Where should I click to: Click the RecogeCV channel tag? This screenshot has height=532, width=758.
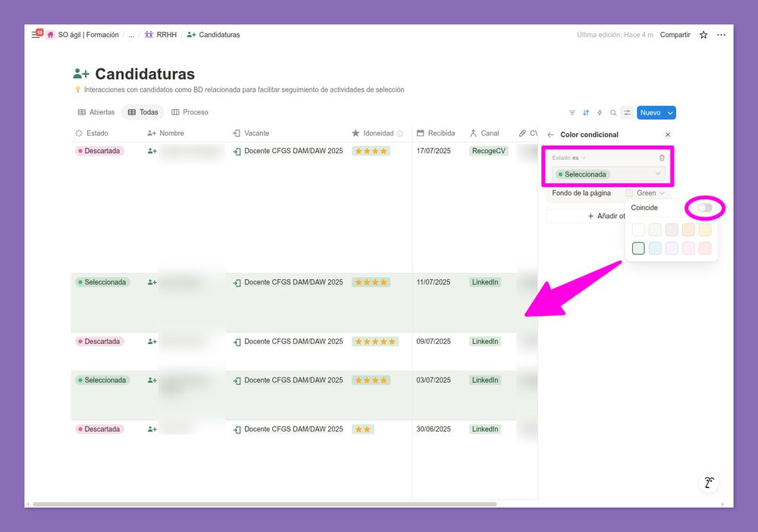pos(489,152)
